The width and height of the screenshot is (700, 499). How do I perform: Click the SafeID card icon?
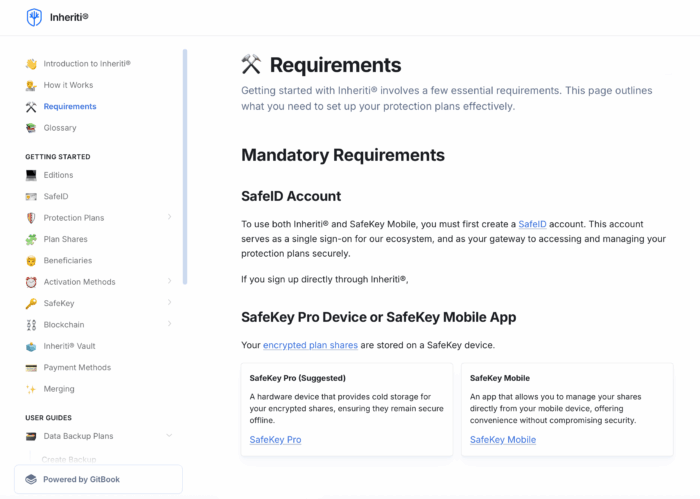(x=31, y=197)
